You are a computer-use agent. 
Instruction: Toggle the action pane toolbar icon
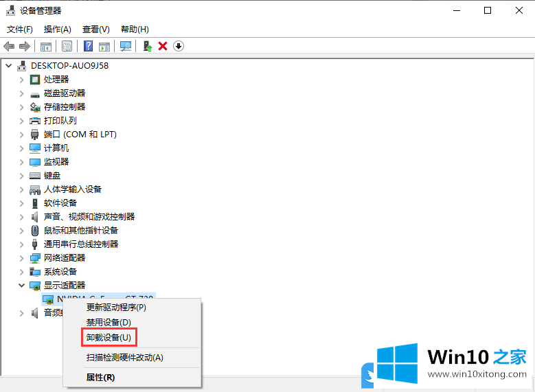coord(104,47)
